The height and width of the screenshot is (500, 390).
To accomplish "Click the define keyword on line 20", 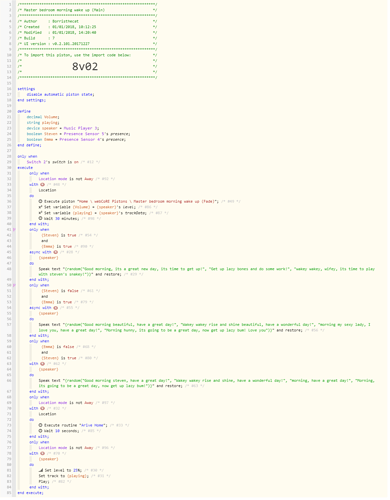I will pyautogui.click(x=24, y=112).
